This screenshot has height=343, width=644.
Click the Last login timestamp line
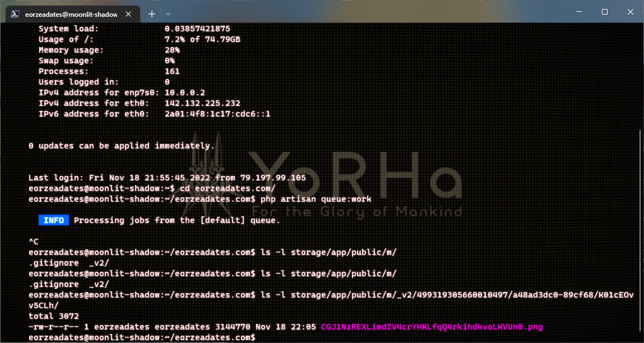tap(166, 177)
